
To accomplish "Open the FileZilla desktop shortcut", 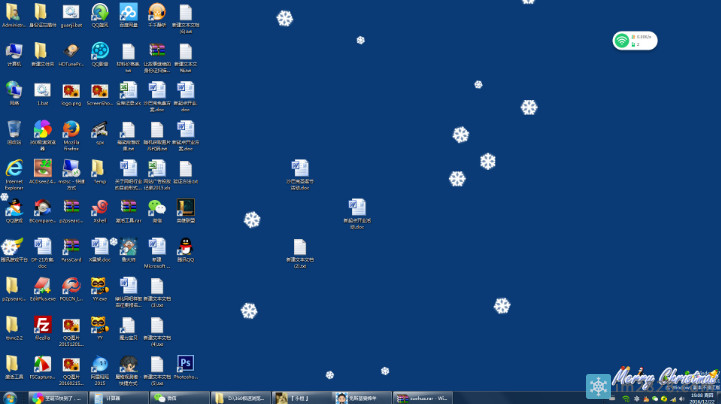I will (42, 325).
